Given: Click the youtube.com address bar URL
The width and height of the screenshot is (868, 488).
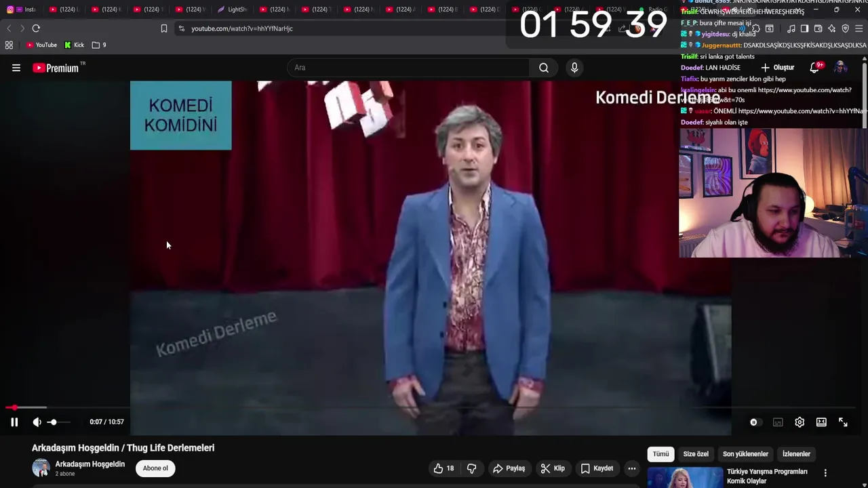Looking at the screenshot, I should (242, 28).
